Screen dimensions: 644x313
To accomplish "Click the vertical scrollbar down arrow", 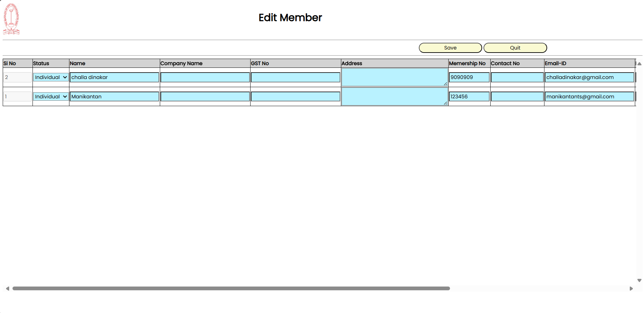I will coord(639,280).
